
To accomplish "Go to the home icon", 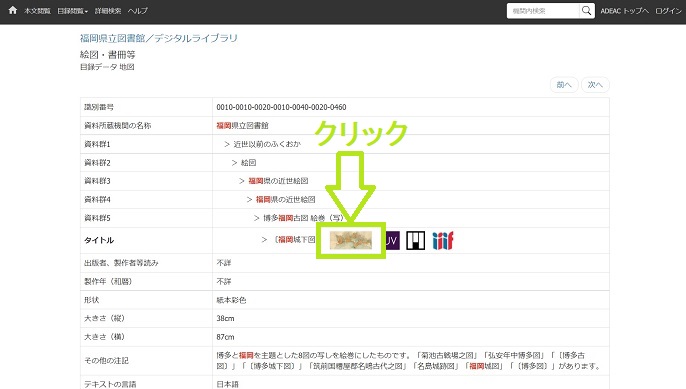I will (x=12, y=10).
